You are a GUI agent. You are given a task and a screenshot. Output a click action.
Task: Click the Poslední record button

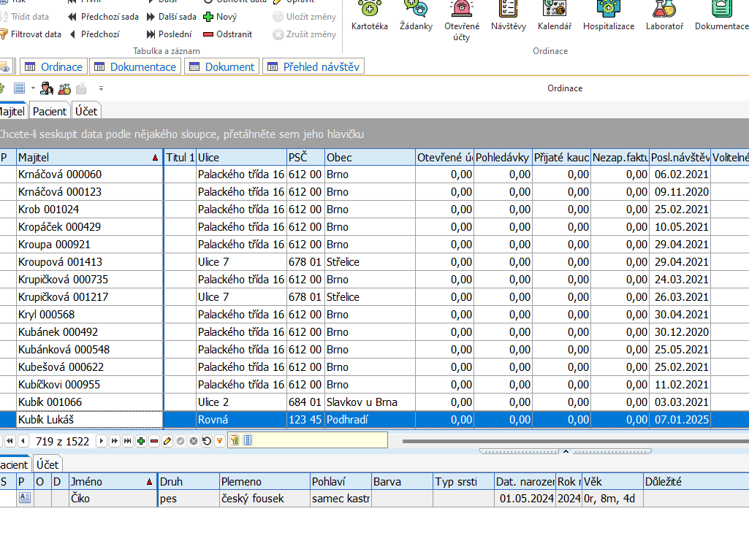point(169,34)
